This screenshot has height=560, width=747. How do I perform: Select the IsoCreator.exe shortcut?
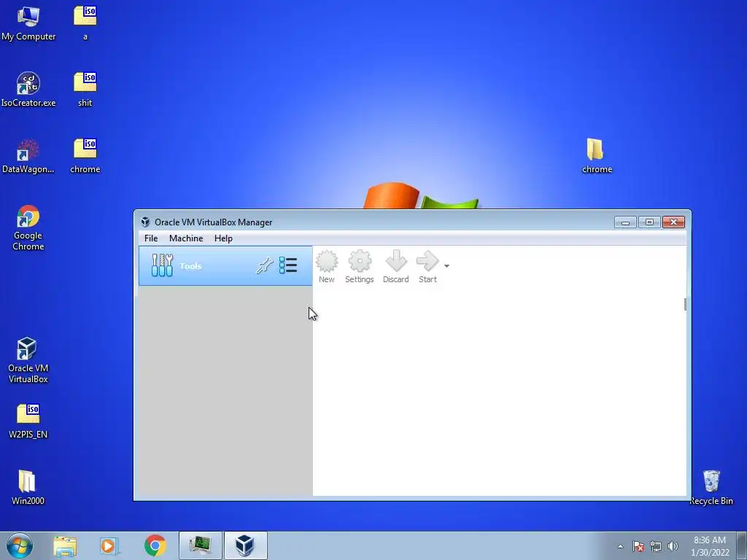tap(28, 90)
